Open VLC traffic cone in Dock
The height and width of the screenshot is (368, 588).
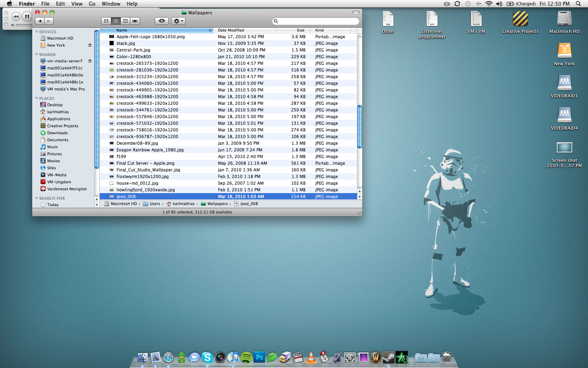(311, 357)
